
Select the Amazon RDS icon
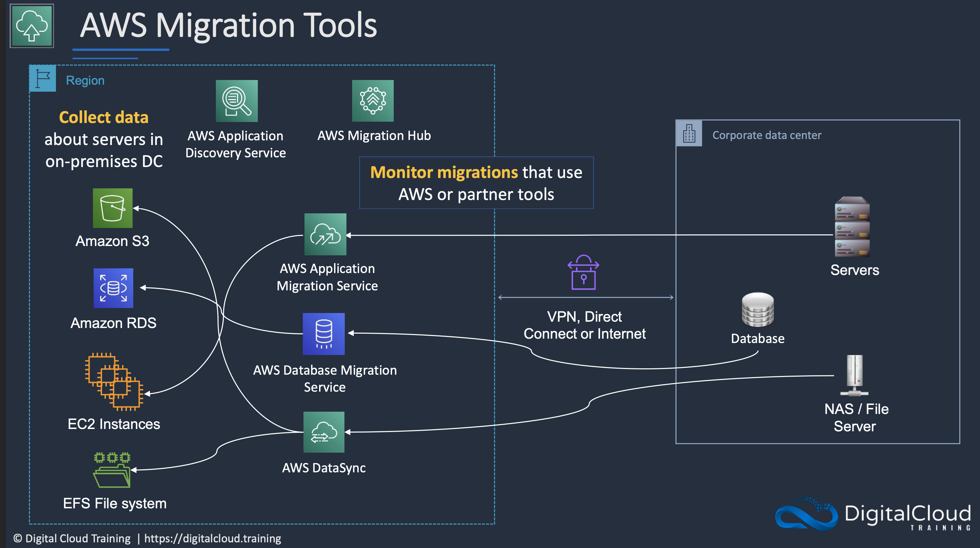coord(113,288)
